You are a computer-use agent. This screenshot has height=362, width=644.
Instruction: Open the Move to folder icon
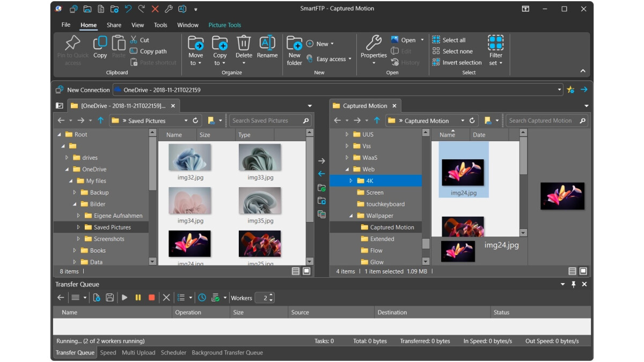pyautogui.click(x=196, y=43)
